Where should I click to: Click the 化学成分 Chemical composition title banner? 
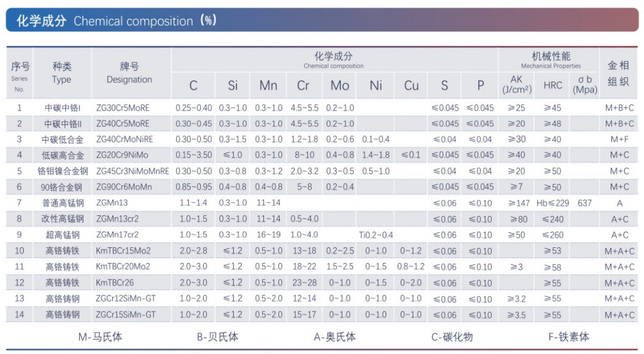(113, 21)
